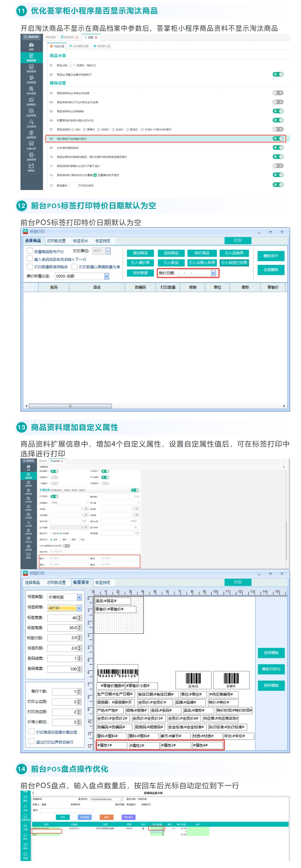Open 更多 in the POS 盘点 sidebar
The width and height of the screenshot is (301, 868).
coord(25,846)
